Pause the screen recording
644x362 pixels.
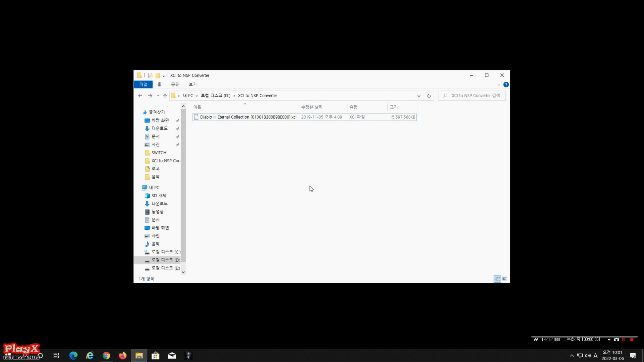[623, 340]
